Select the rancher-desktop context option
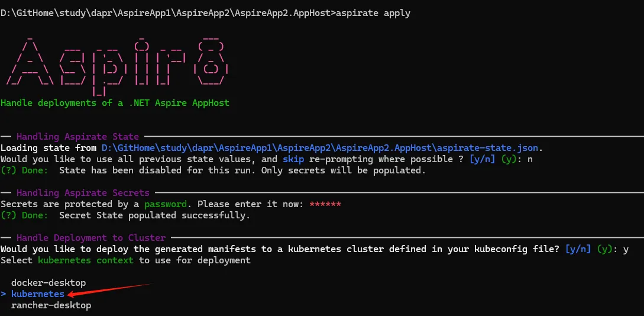The width and height of the screenshot is (644, 316). 51,306
